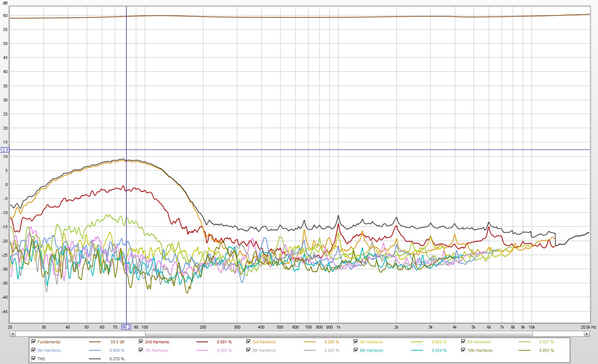Hide the 3rd Harmonic trace
This screenshot has width=598, height=364.
click(248, 342)
